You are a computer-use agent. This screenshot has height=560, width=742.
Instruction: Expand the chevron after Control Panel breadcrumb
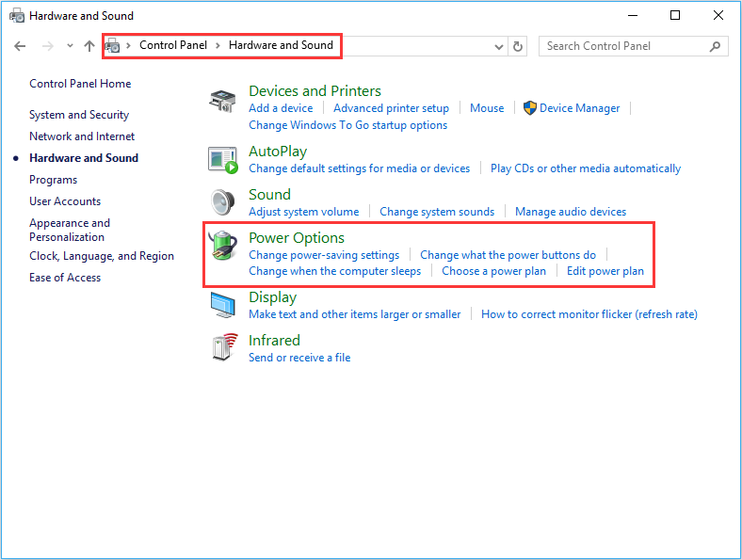(218, 46)
